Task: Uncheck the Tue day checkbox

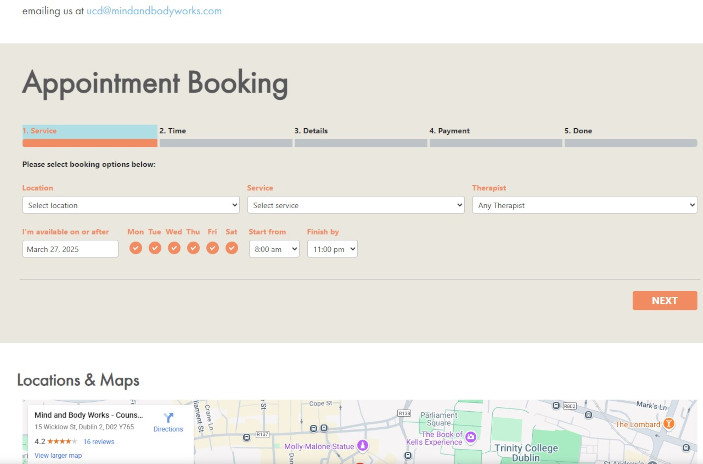Action: coord(155,248)
